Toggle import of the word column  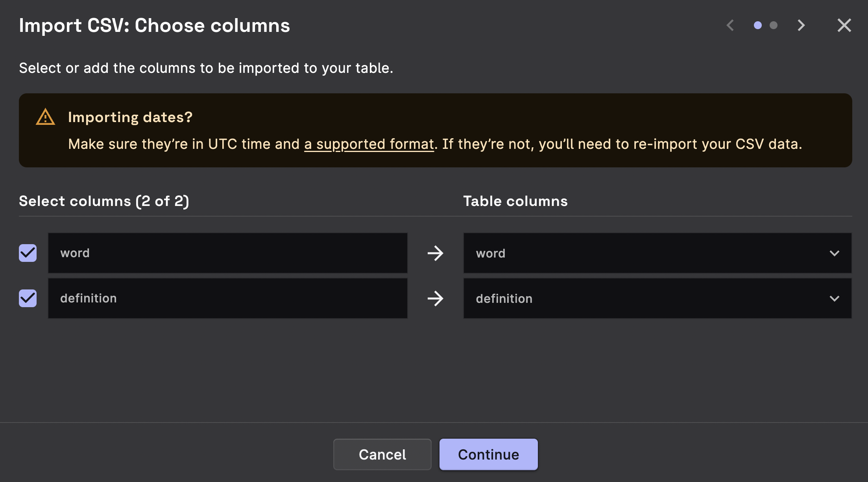[x=28, y=253]
